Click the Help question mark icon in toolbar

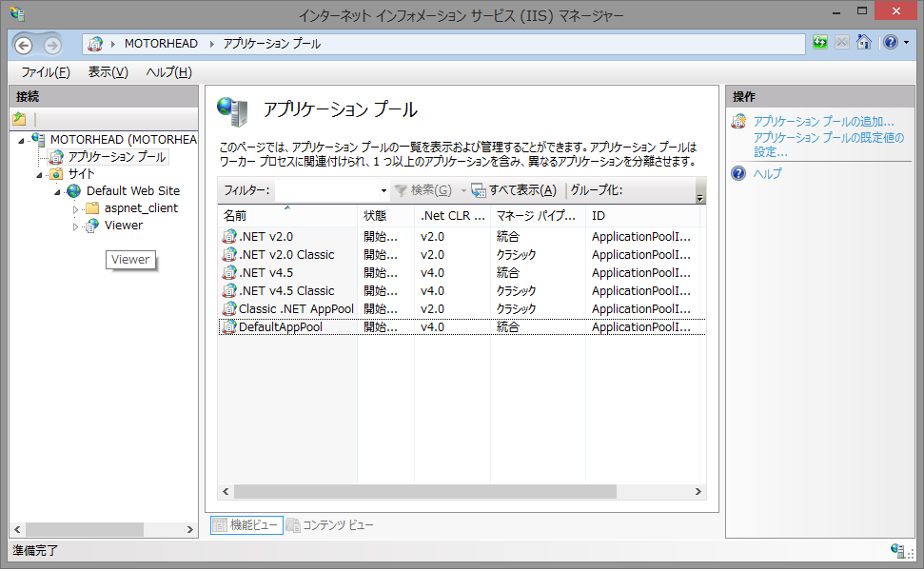click(x=891, y=43)
